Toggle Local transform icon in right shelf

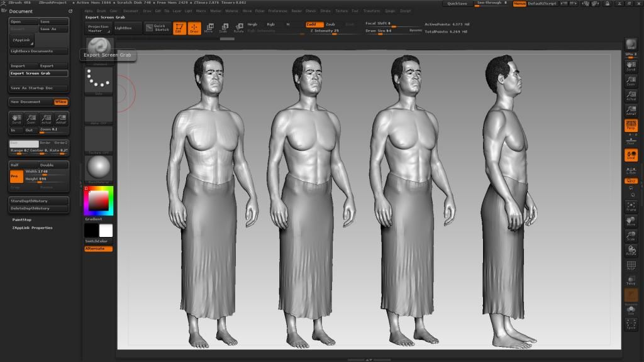point(631,155)
